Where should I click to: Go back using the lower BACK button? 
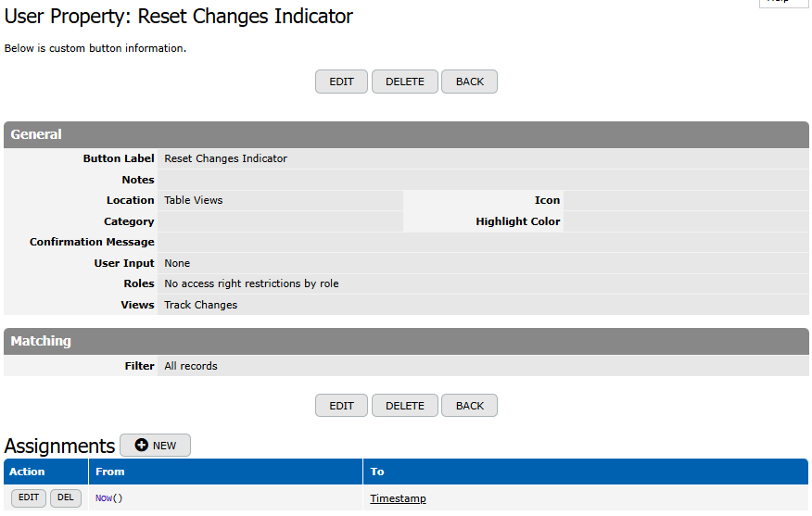469,406
